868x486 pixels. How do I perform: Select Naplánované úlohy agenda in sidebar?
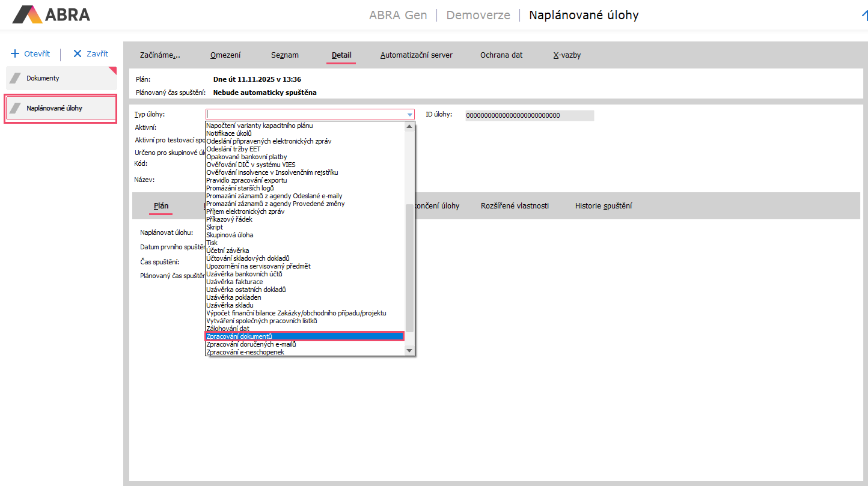click(x=61, y=109)
